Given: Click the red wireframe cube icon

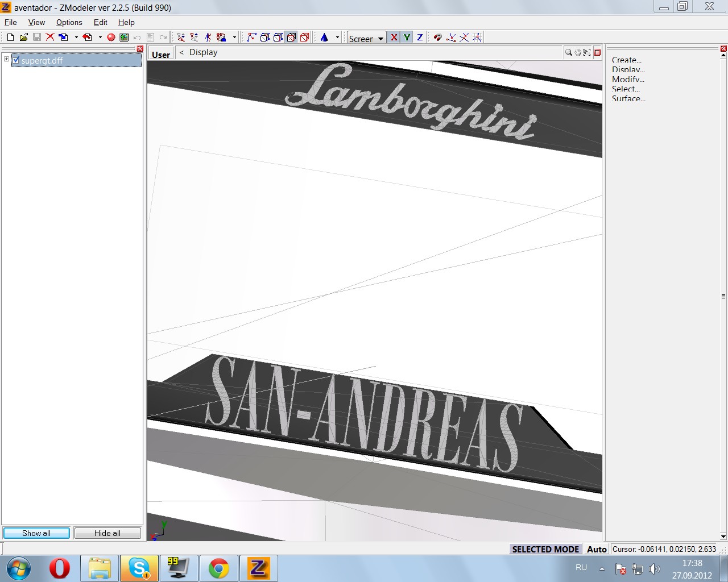Looking at the screenshot, I should (x=304, y=38).
